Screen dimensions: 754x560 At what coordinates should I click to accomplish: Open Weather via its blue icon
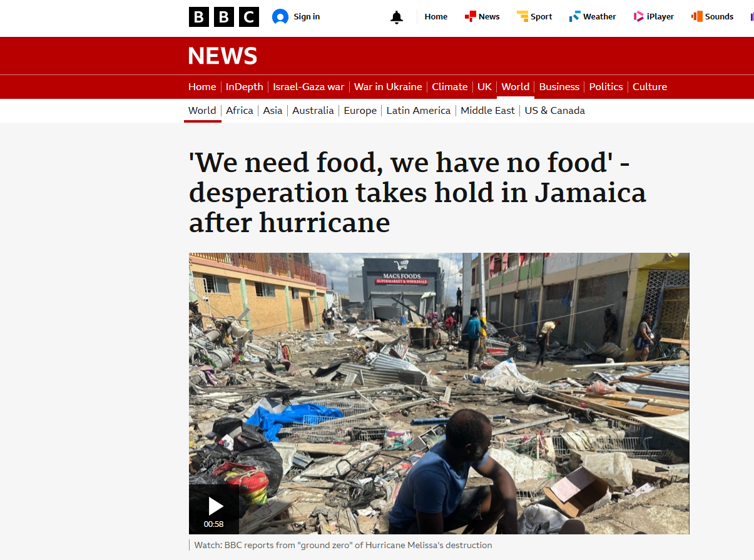point(574,16)
